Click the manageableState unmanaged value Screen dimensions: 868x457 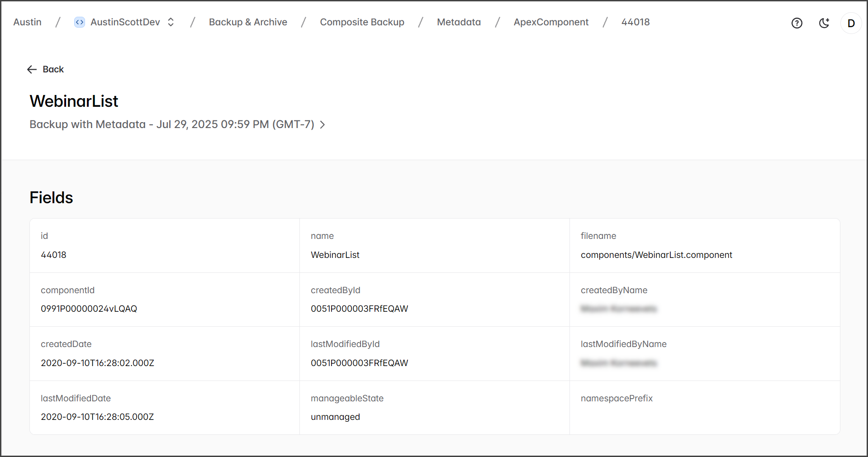335,417
